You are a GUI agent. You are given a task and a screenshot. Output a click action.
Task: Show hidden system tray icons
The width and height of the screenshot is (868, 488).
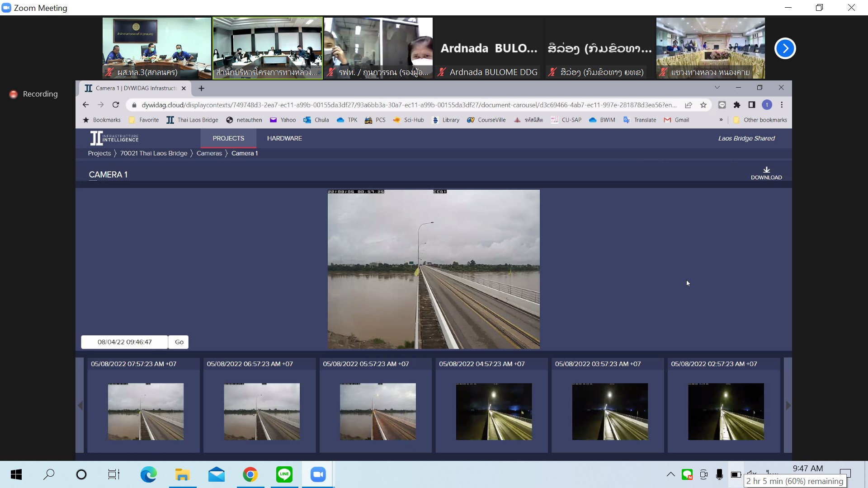click(x=670, y=474)
